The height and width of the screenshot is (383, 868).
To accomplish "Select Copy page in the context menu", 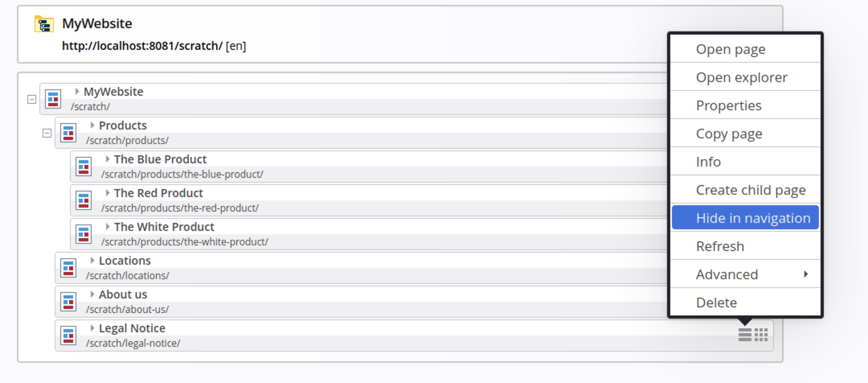I will pyautogui.click(x=729, y=134).
